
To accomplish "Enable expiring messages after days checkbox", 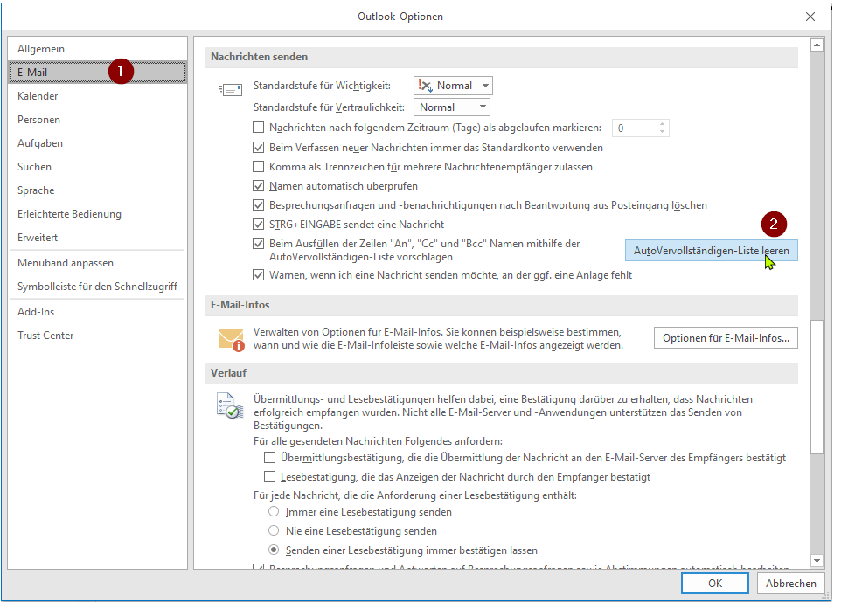I will [259, 128].
